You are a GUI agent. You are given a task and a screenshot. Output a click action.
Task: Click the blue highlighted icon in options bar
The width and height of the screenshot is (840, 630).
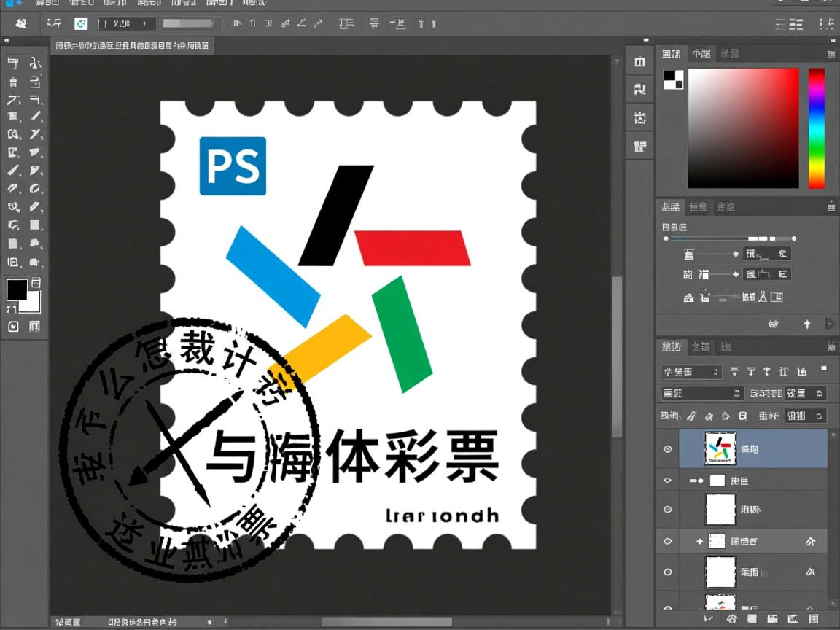(82, 24)
